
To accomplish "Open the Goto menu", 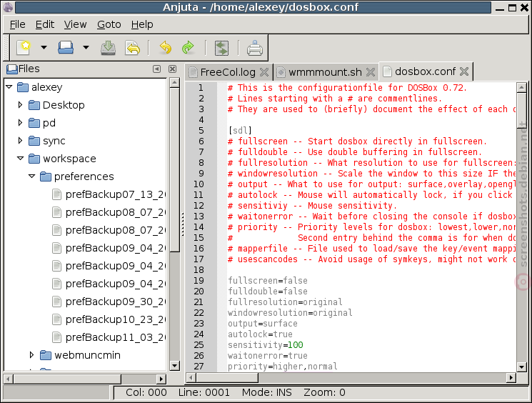I will pyautogui.click(x=109, y=24).
